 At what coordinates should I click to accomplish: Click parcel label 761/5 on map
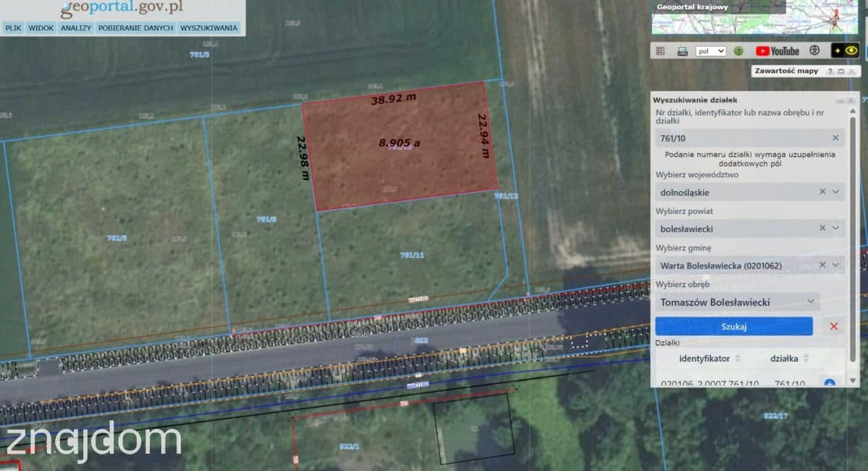[116, 237]
